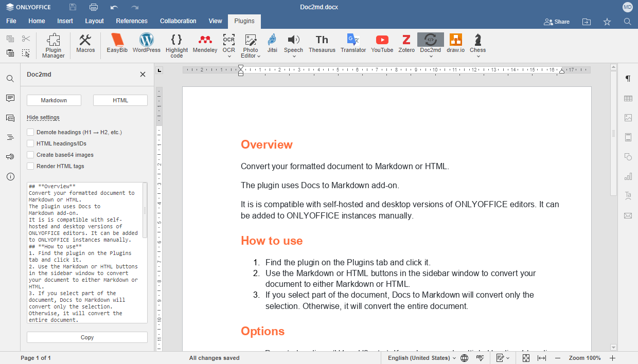The image size is (638, 364).
Task: Enable HTML headings/IDs checkbox
Action: [x=30, y=143]
